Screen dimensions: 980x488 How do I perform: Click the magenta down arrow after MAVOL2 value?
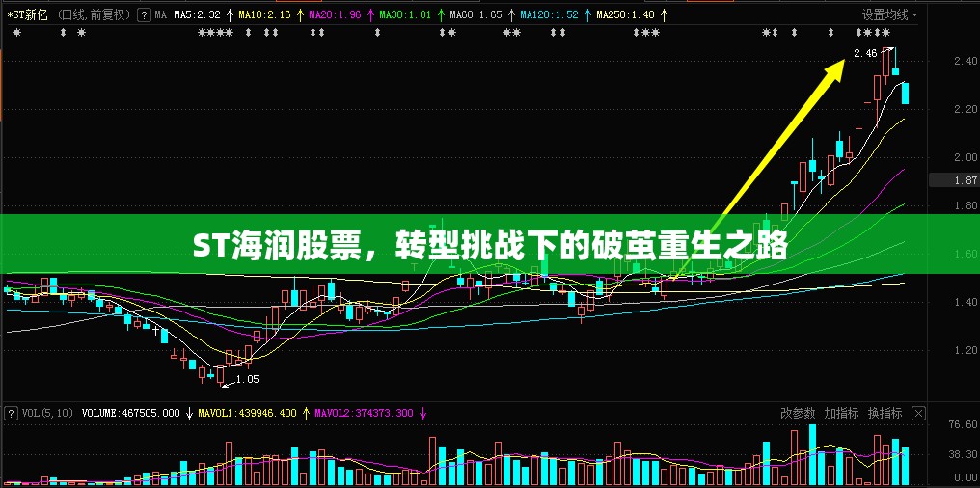pyautogui.click(x=422, y=413)
